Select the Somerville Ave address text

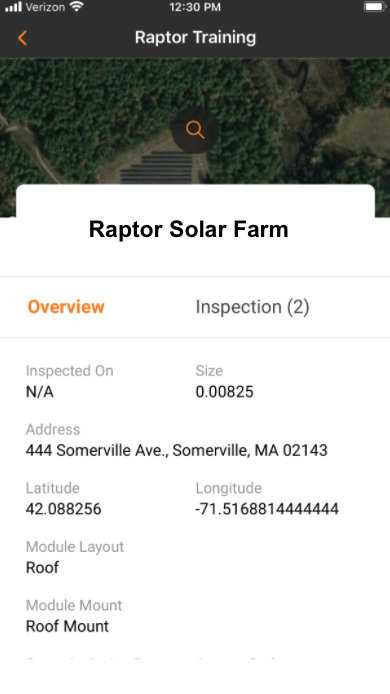point(177,451)
